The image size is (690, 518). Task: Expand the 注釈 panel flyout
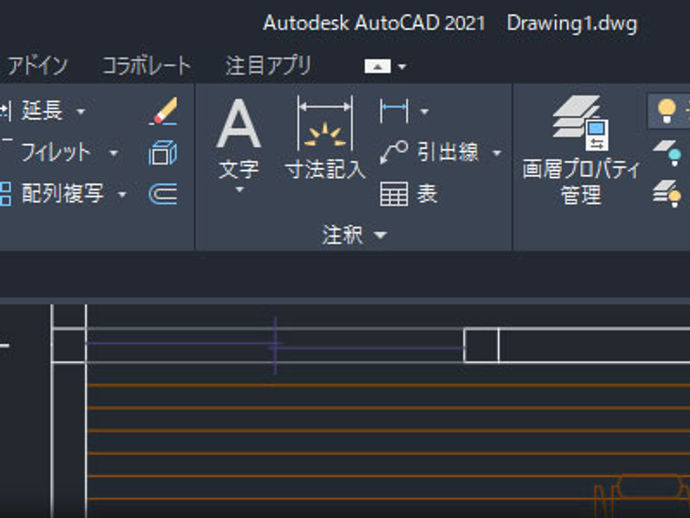[x=354, y=235]
